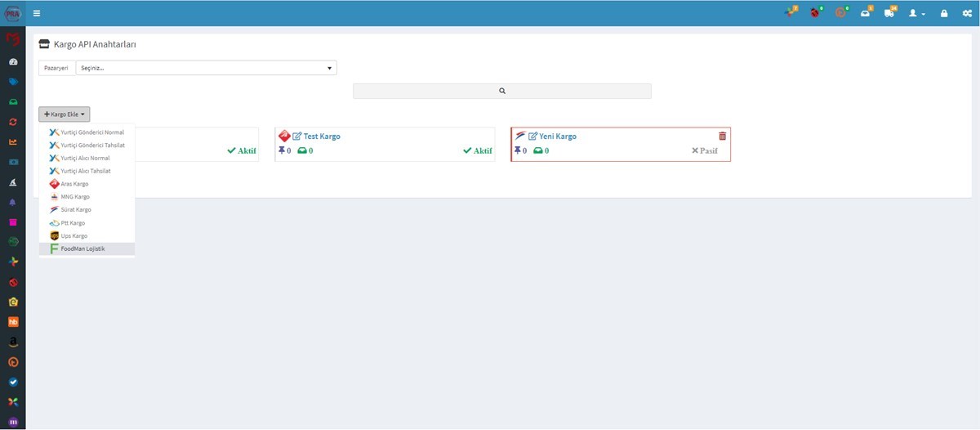Open the Amazon sidebar icon
The height and width of the screenshot is (430, 980).
(13, 342)
